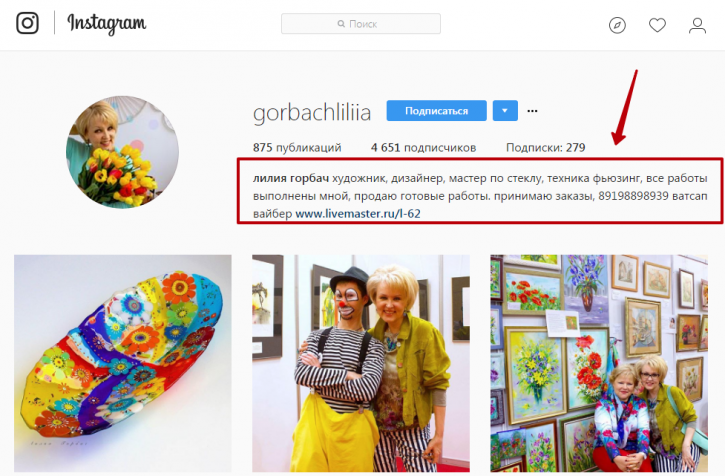Click the magnifier icon in search field
This screenshot has height=476, width=725.
(341, 24)
